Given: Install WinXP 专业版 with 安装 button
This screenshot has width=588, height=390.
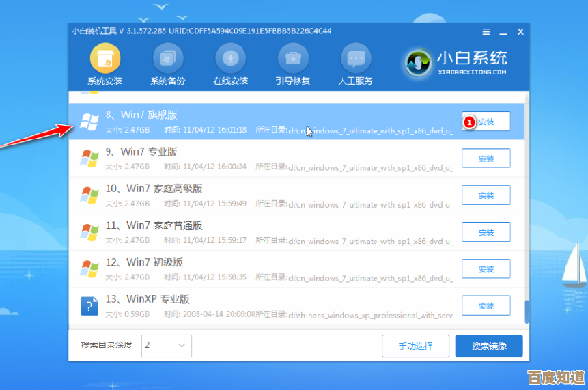Looking at the screenshot, I should (486, 305).
